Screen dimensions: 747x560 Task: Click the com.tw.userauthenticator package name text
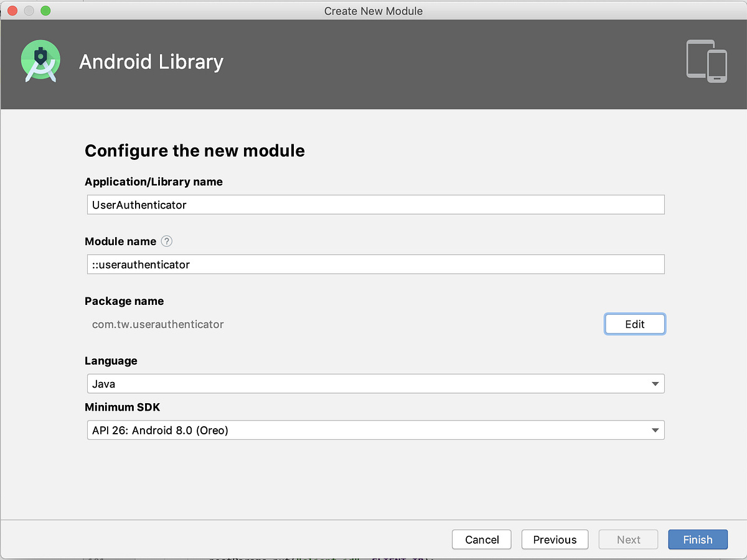click(x=157, y=324)
